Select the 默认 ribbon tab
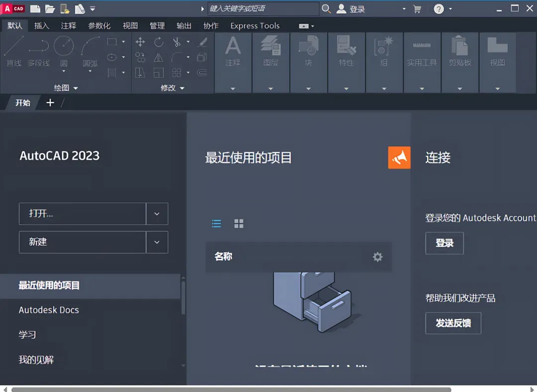Viewport: 537px width, 392px height. tap(15, 26)
